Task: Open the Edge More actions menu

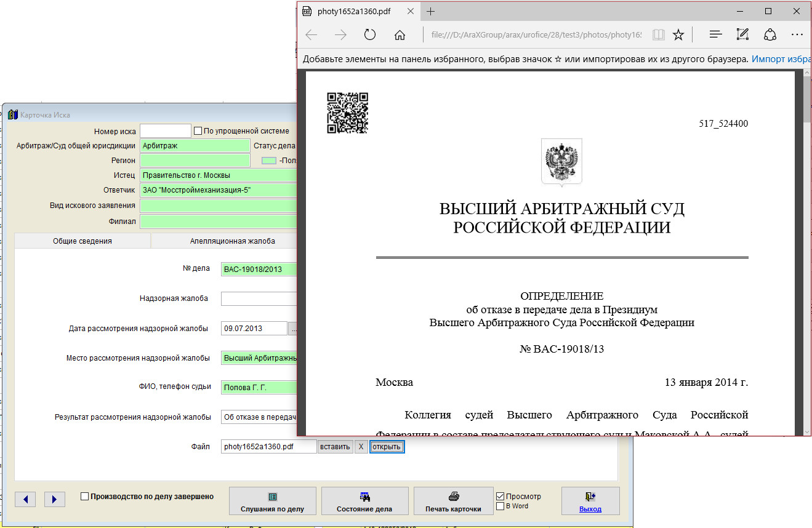Action: click(x=797, y=35)
